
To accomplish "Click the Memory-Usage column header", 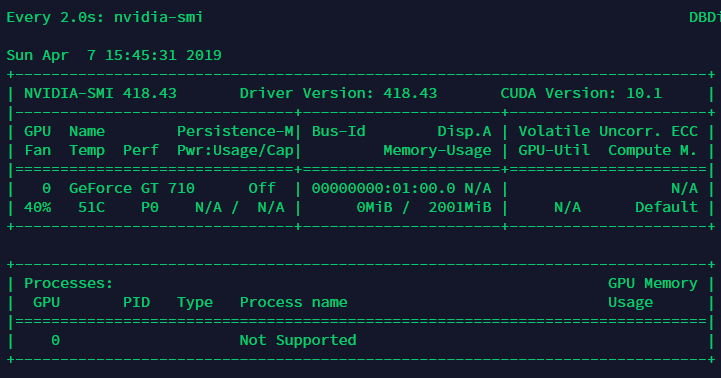I will tap(437, 150).
